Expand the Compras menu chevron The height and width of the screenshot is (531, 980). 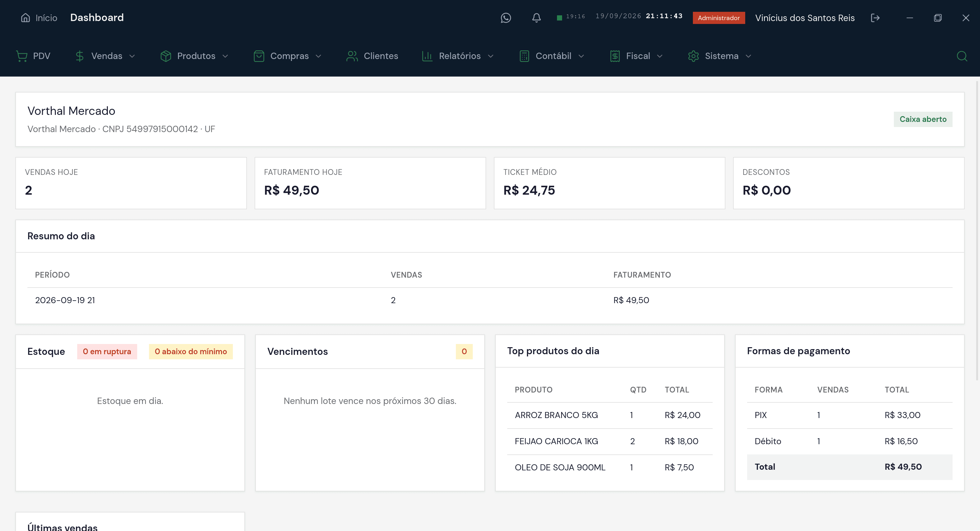[318, 56]
